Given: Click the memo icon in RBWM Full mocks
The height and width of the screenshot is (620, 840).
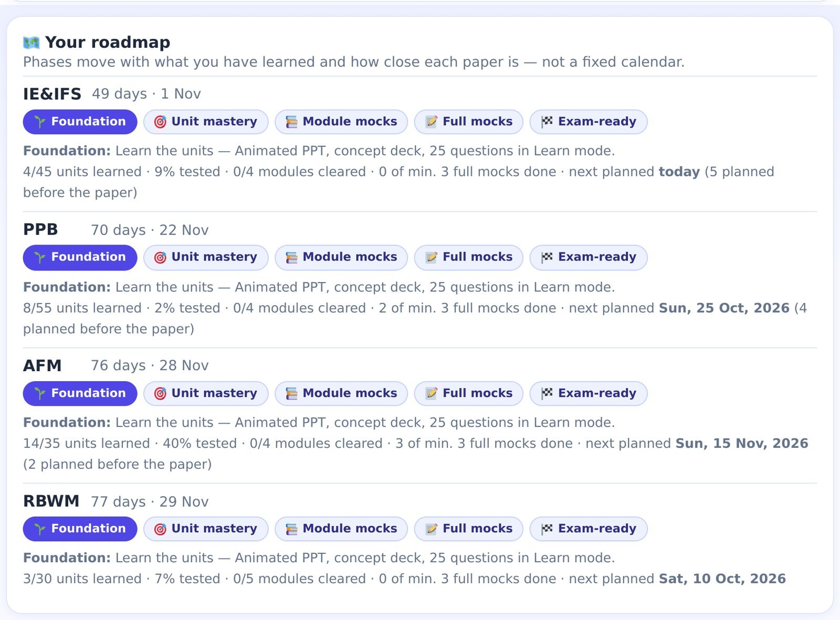Looking at the screenshot, I should 432,529.
